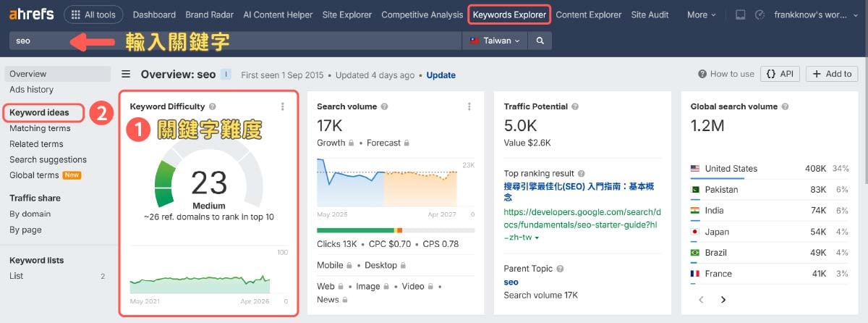868x323 pixels.
Task: Click the lock icon next to Image
Action: [386, 287]
